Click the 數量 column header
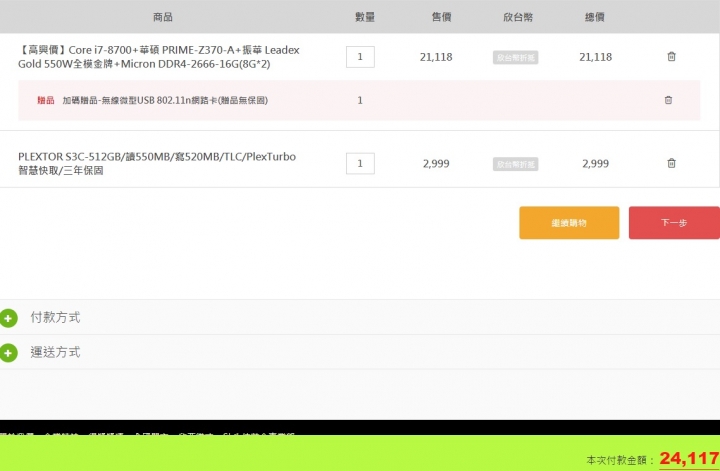720x471 pixels. click(x=365, y=17)
